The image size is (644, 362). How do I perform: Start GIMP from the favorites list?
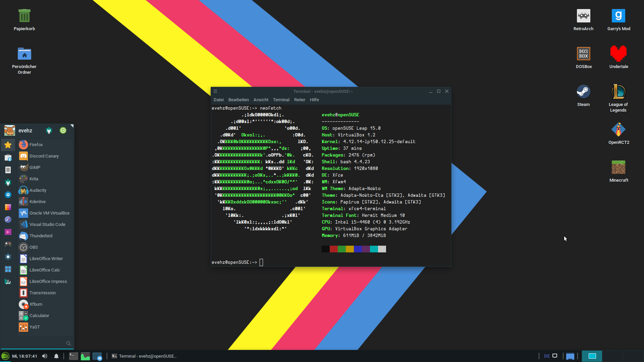click(x=46, y=168)
